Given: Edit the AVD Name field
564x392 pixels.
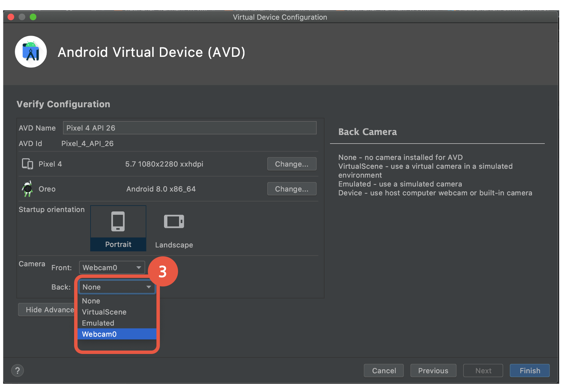Looking at the screenshot, I should click(190, 128).
